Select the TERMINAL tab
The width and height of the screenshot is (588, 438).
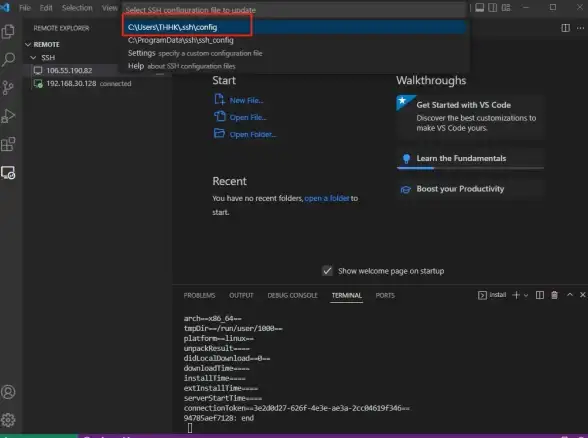pos(346,296)
